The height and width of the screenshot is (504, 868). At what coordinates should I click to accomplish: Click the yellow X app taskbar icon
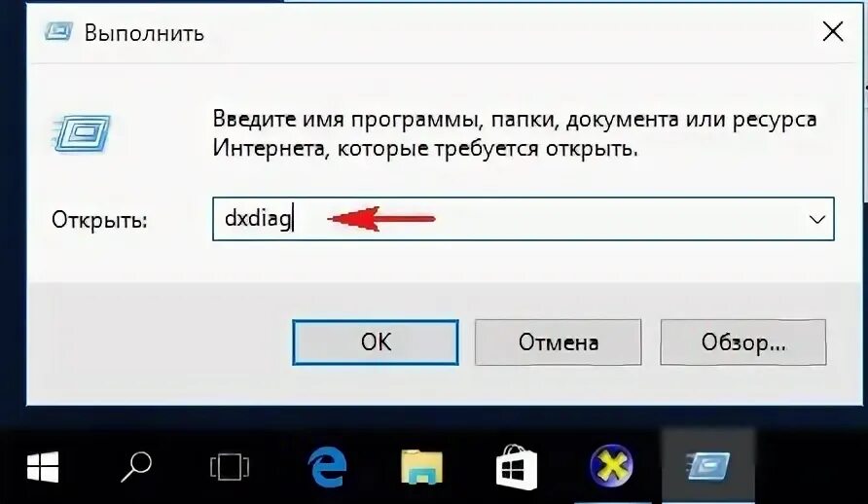click(x=611, y=465)
